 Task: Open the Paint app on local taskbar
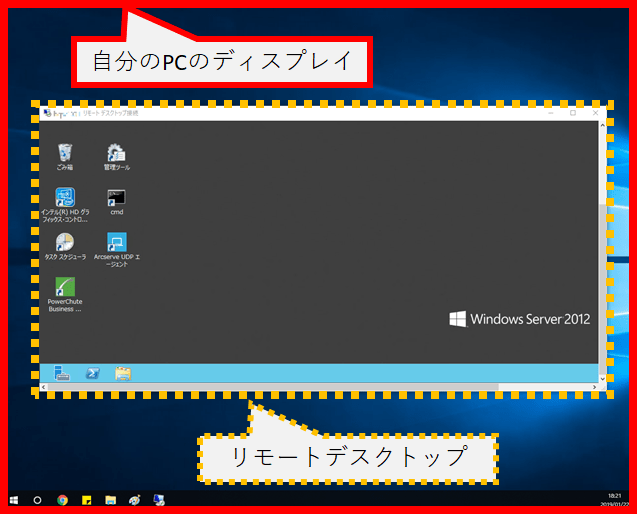tap(134, 500)
